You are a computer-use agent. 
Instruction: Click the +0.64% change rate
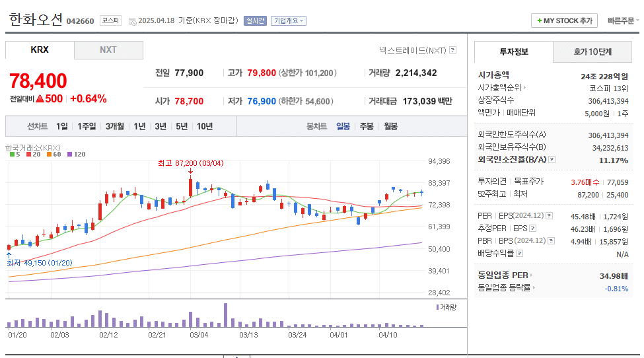pos(89,98)
